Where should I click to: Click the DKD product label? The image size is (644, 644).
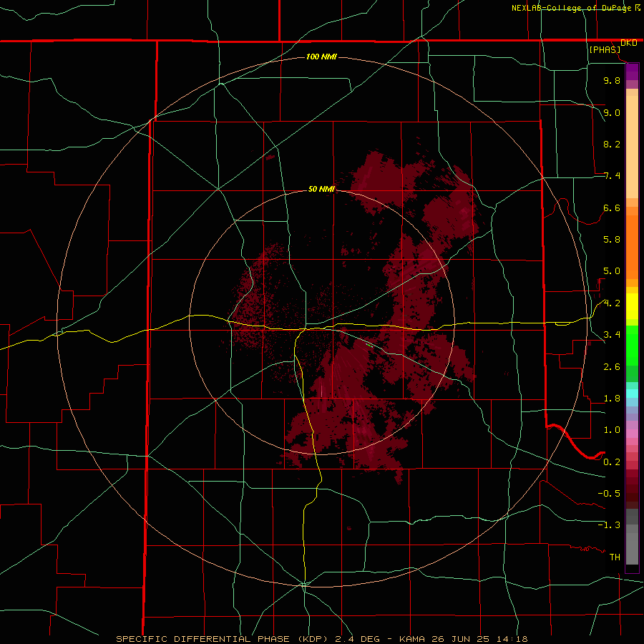pos(629,43)
